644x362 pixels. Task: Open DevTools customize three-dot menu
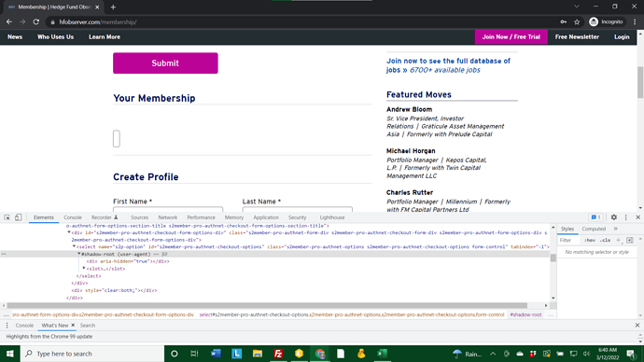point(626,217)
